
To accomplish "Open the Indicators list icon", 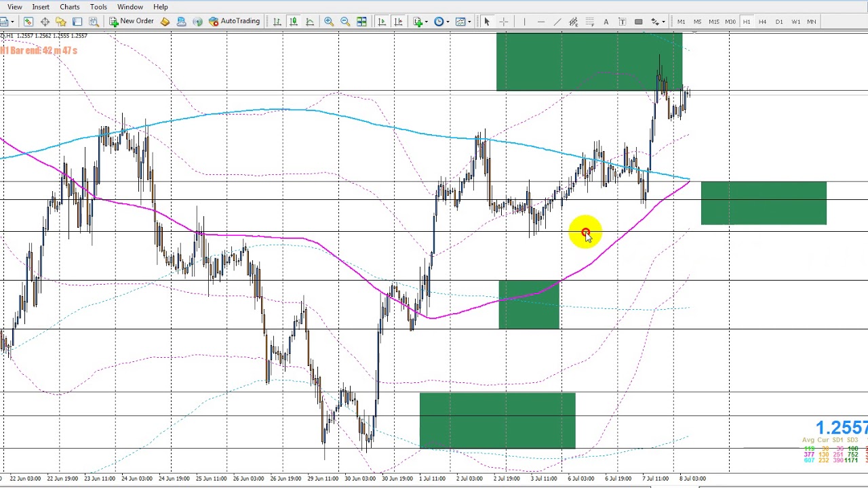I will (418, 22).
